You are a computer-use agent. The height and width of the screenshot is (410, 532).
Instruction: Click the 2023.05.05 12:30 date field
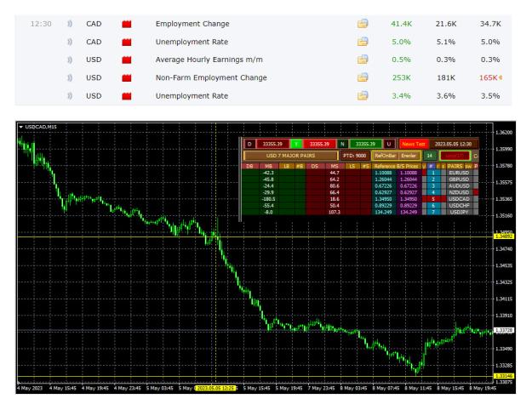pos(454,144)
